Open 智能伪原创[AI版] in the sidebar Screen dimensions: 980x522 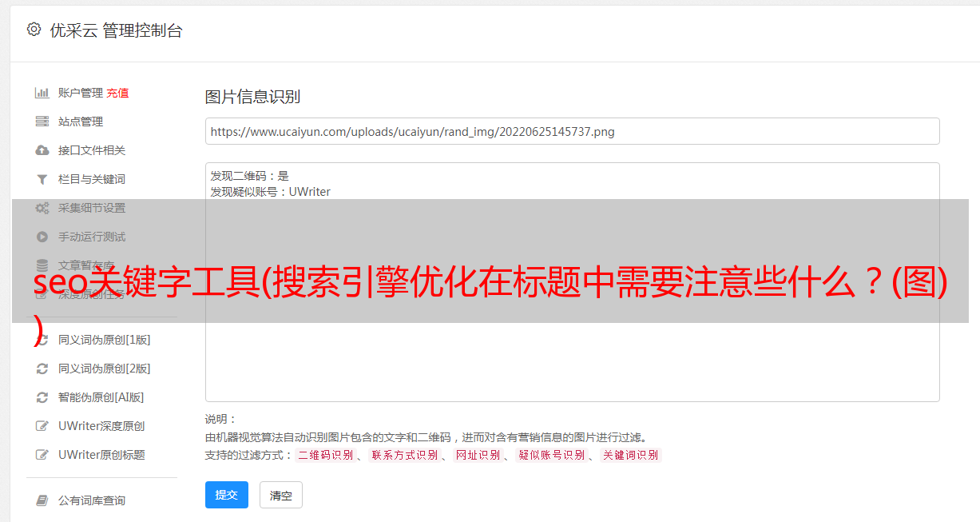tap(101, 397)
